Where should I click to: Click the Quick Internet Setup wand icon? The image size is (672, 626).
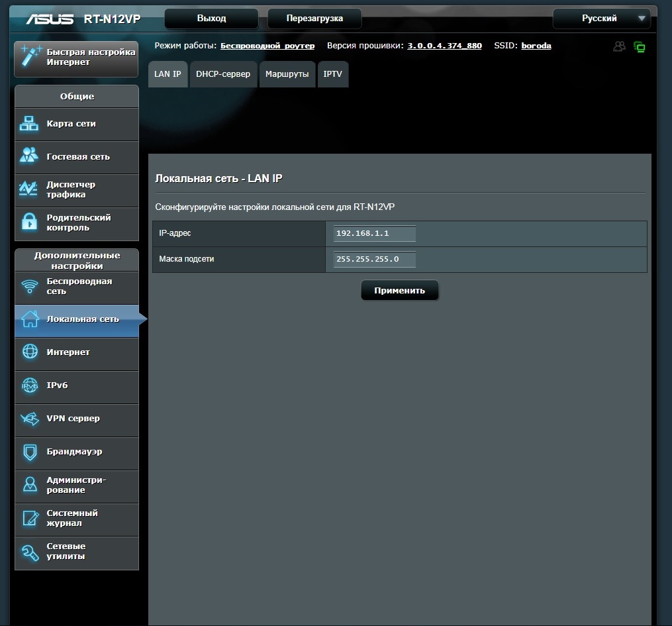(31, 56)
